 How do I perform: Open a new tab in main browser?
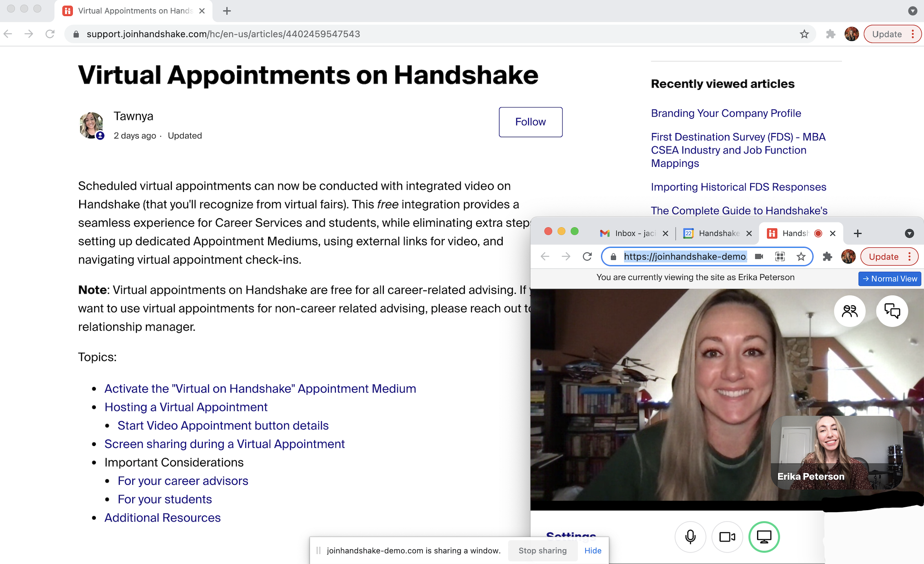227,11
